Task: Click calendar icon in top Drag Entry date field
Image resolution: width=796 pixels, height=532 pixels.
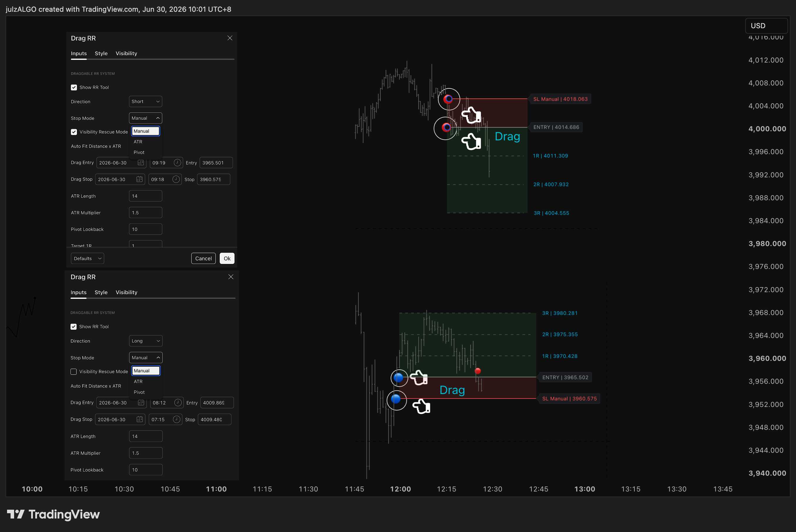Action: (140, 163)
